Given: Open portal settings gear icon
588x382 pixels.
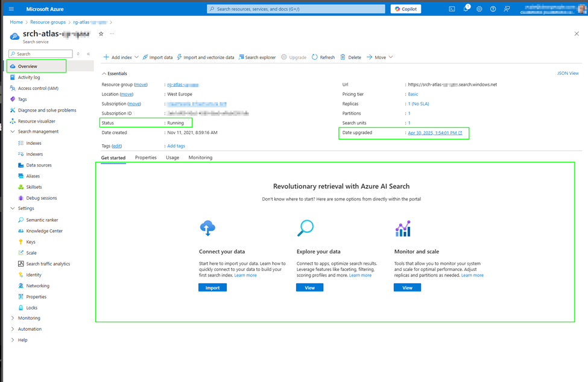Looking at the screenshot, I should [x=479, y=9].
